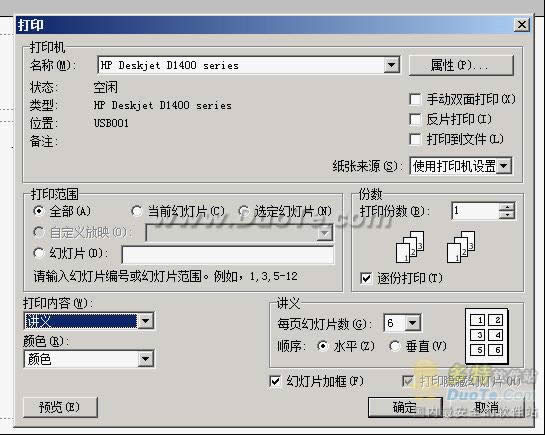545x435 pixels.
Task: Open 打印内容 dropdown showing 讲义
Action: coord(146,321)
